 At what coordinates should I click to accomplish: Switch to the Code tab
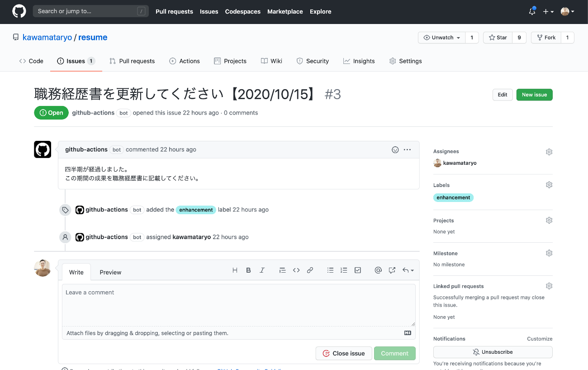pyautogui.click(x=31, y=61)
